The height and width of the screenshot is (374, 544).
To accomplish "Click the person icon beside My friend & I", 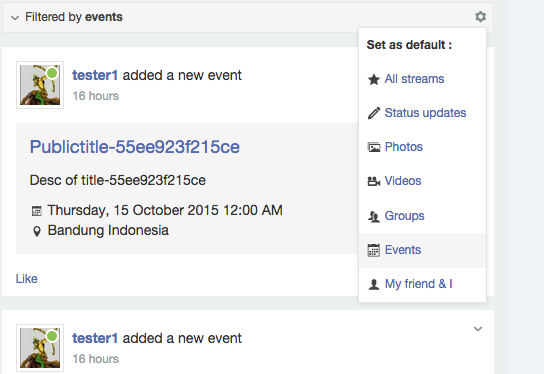I will point(374,284).
